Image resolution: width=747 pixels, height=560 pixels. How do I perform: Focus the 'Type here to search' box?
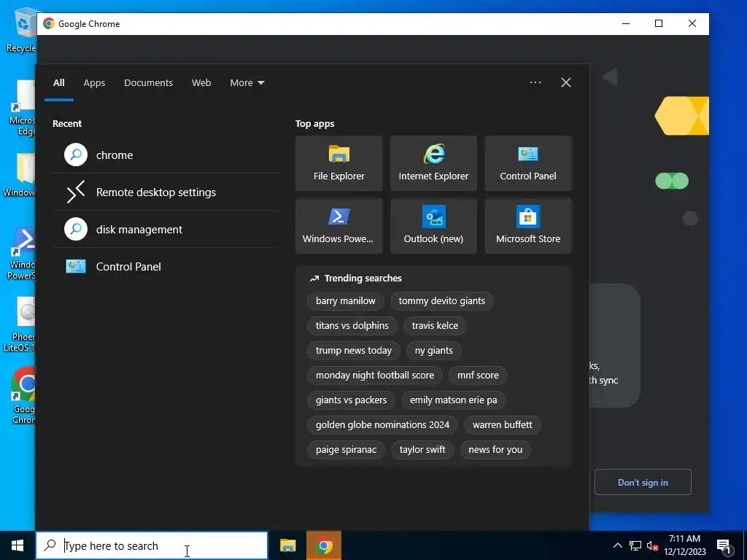coord(152,545)
